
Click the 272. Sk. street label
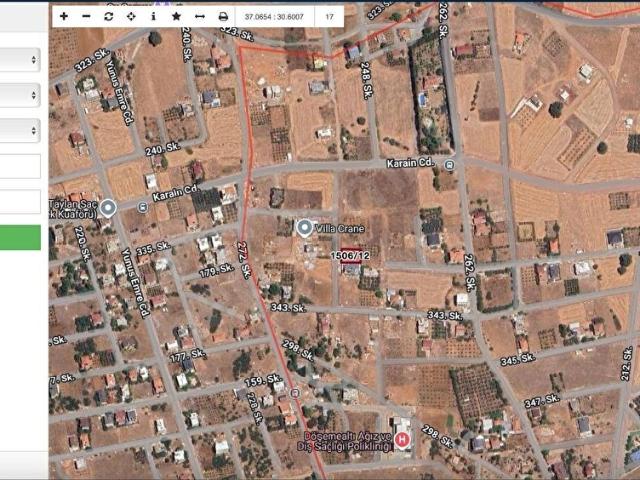[244, 260]
